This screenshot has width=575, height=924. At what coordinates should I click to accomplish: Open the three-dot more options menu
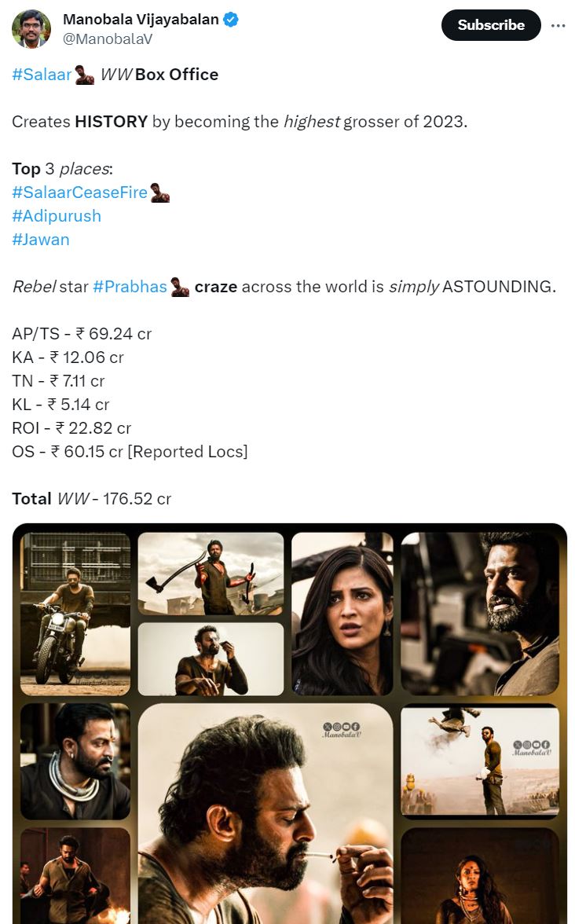(x=558, y=25)
